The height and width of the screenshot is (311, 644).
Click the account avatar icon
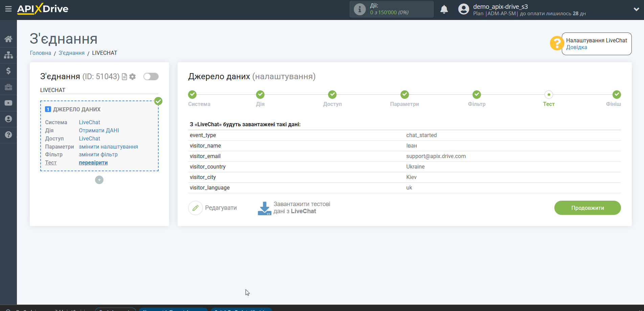pos(464,9)
